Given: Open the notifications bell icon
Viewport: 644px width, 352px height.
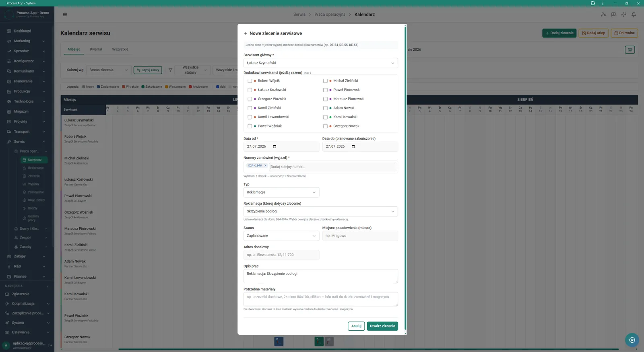Looking at the screenshot, I should pyautogui.click(x=634, y=14).
